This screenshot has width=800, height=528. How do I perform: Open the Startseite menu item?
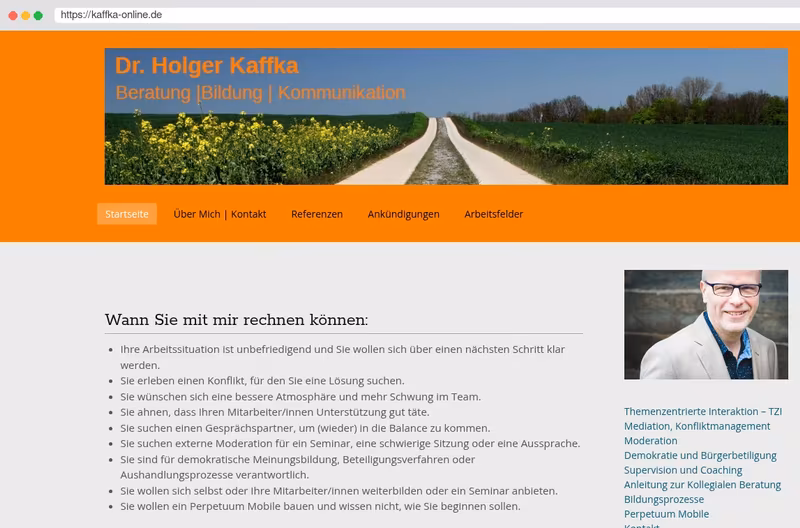tap(127, 214)
